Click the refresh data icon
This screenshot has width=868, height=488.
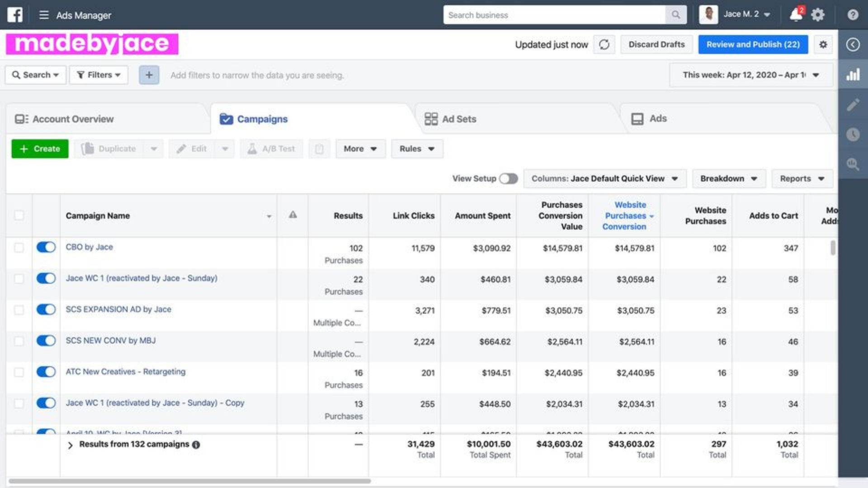click(x=604, y=44)
